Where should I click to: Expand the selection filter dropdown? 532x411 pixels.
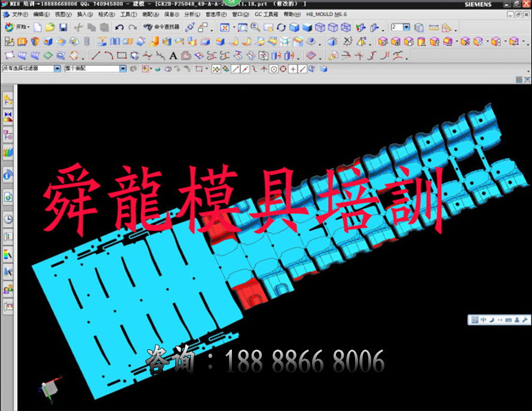click(57, 69)
